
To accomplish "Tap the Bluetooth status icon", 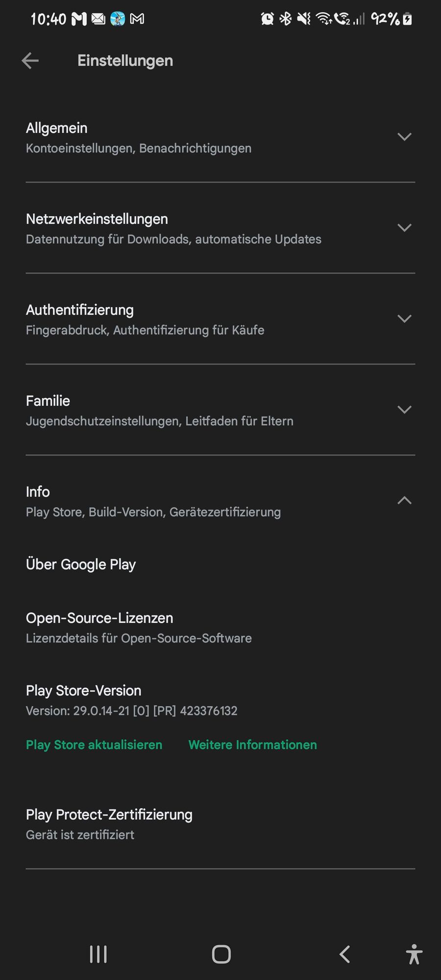I will click(x=286, y=19).
